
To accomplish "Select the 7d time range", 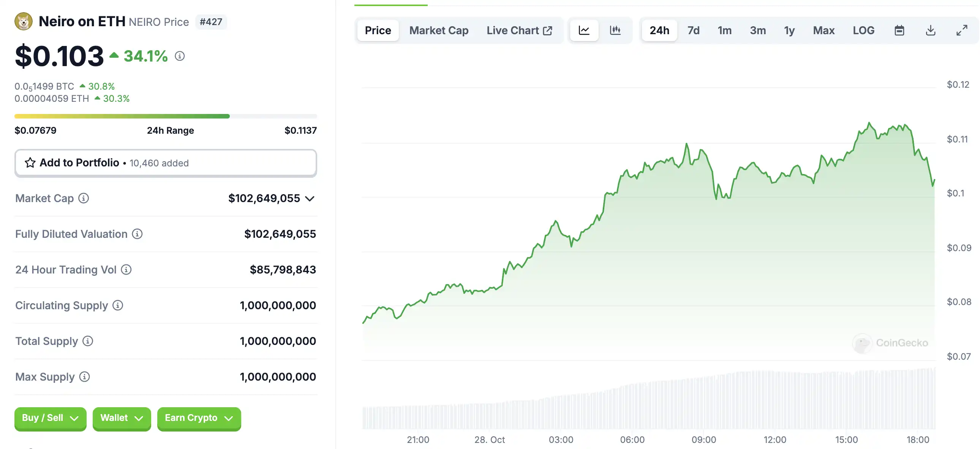I will pos(693,30).
